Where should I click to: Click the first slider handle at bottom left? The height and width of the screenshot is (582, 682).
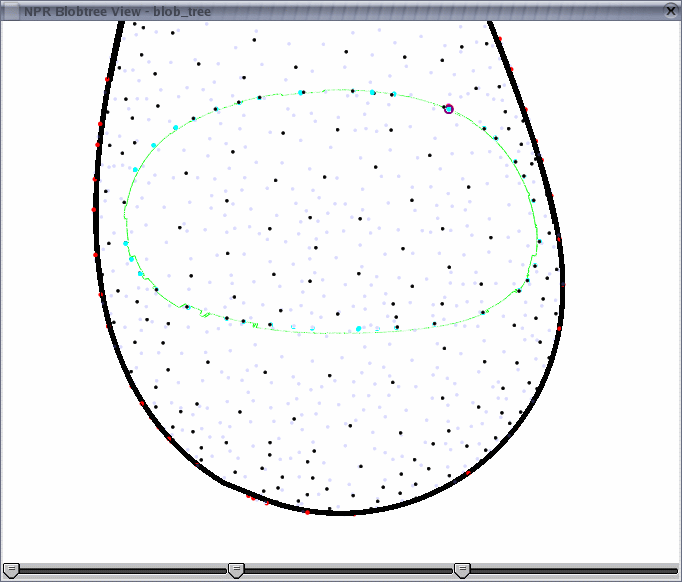pos(11,570)
